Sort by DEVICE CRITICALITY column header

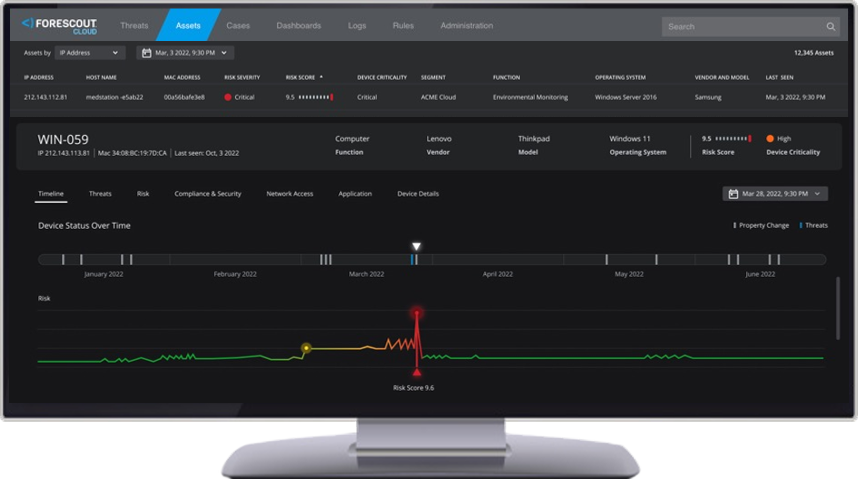coord(382,77)
